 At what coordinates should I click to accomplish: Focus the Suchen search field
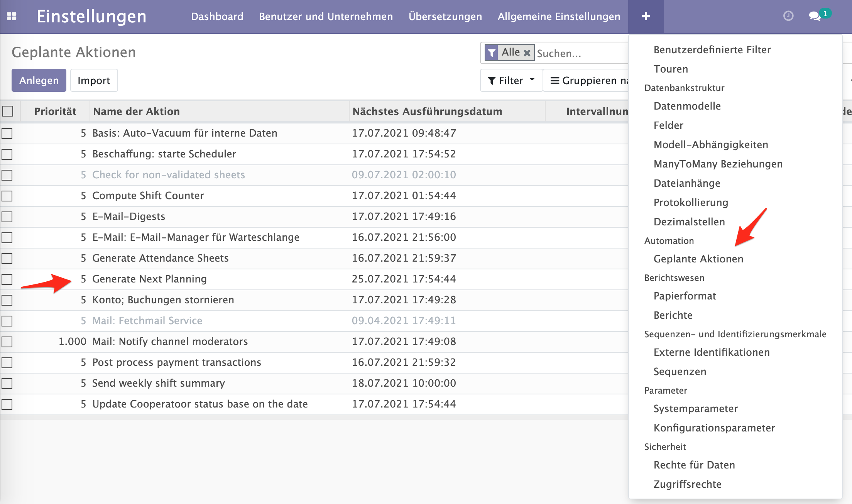click(582, 53)
